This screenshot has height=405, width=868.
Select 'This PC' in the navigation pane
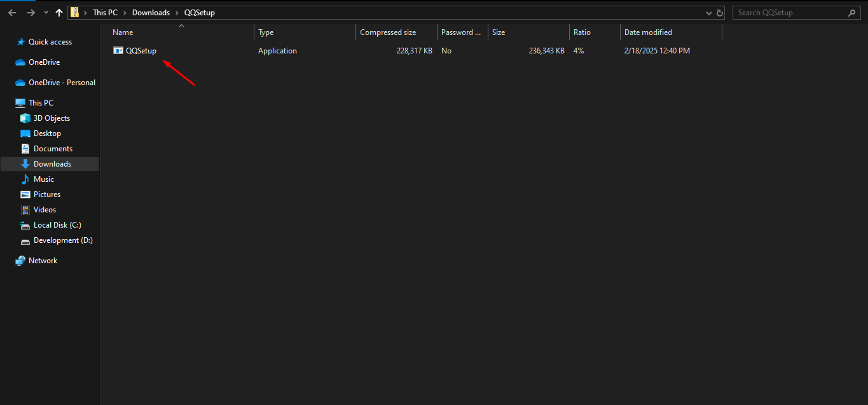(41, 103)
